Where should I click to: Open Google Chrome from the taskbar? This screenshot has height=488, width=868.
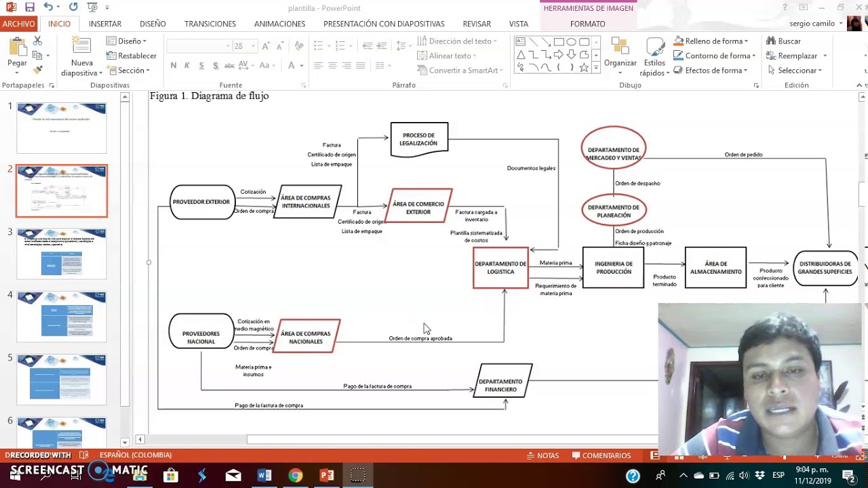pyautogui.click(x=295, y=476)
